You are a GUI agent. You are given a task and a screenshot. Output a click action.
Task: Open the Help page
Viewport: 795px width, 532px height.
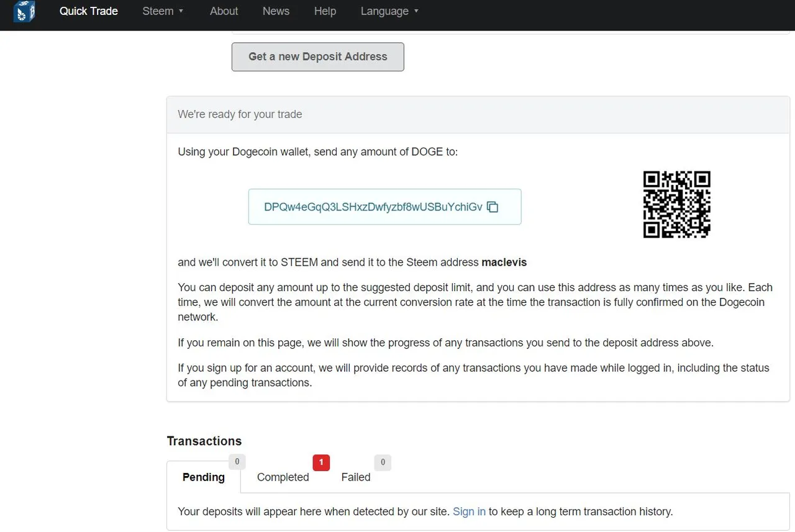[325, 11]
